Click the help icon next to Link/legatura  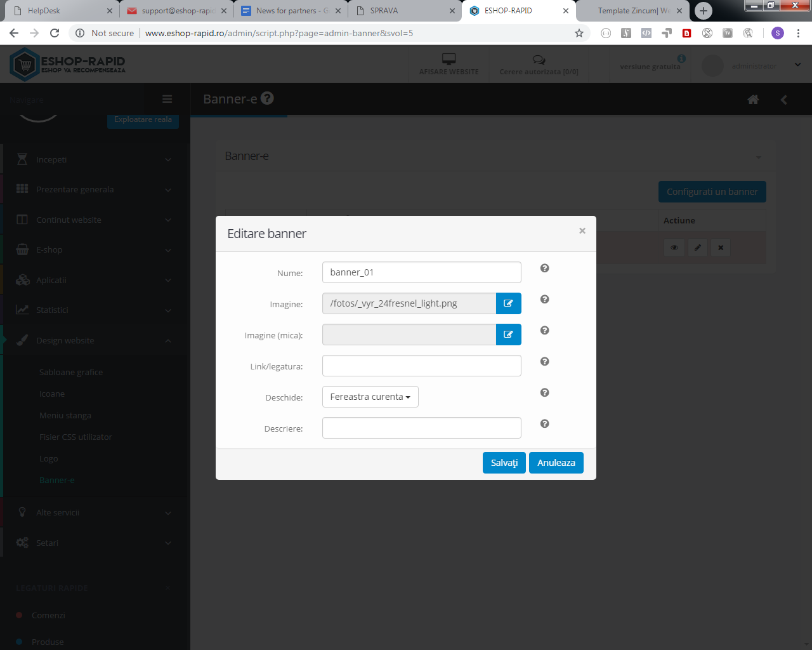click(544, 361)
